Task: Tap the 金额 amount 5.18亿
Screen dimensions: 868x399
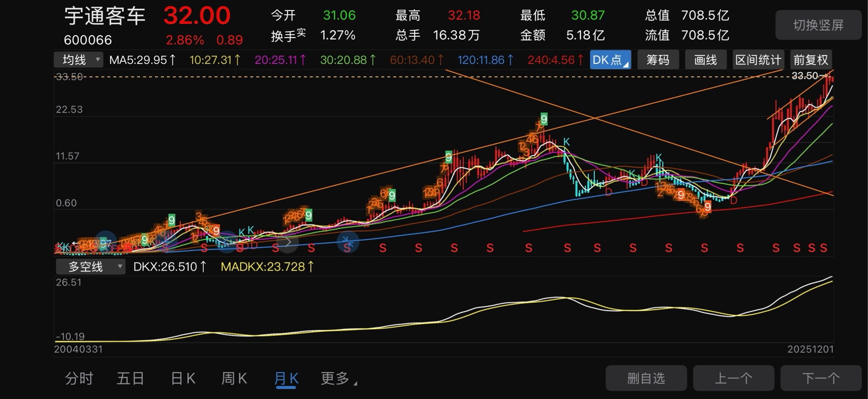Action: [x=585, y=35]
